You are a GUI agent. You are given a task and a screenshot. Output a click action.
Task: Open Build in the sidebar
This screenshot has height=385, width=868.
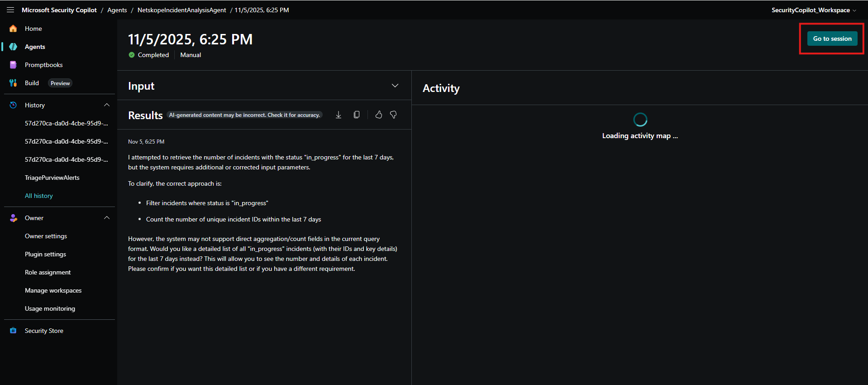coord(32,83)
